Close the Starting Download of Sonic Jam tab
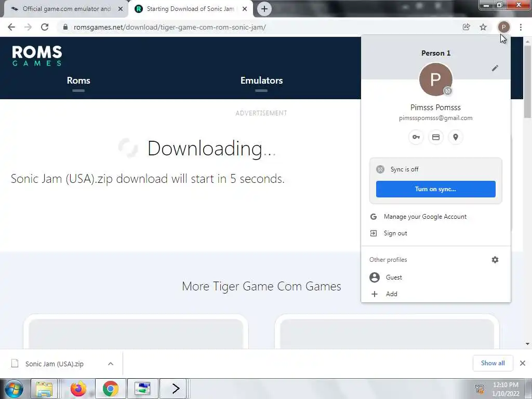 (245, 9)
